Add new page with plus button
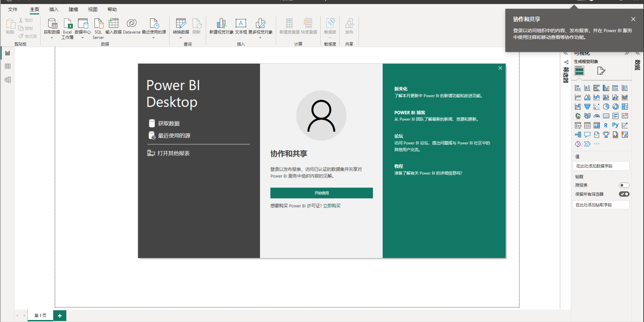 pos(60,316)
